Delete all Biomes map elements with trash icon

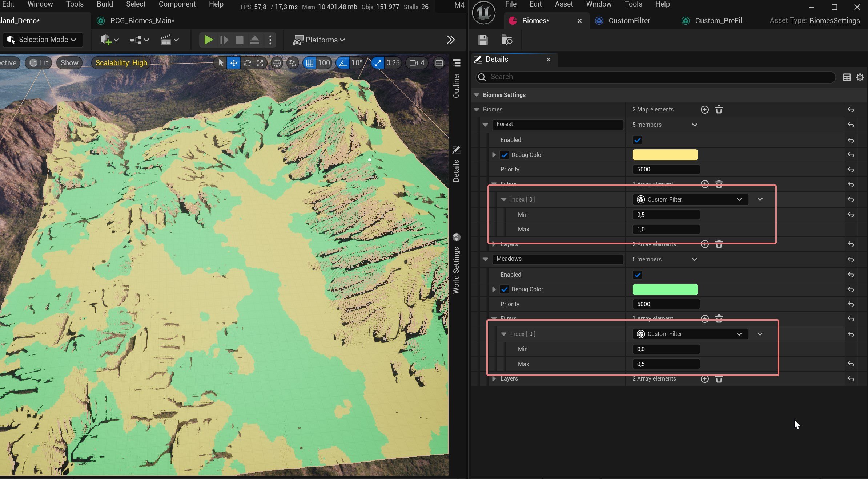coord(719,110)
